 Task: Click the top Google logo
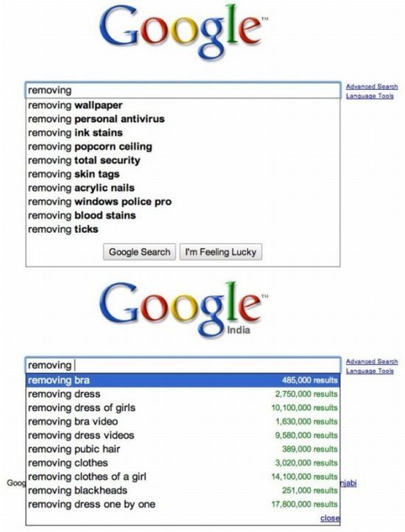183,32
